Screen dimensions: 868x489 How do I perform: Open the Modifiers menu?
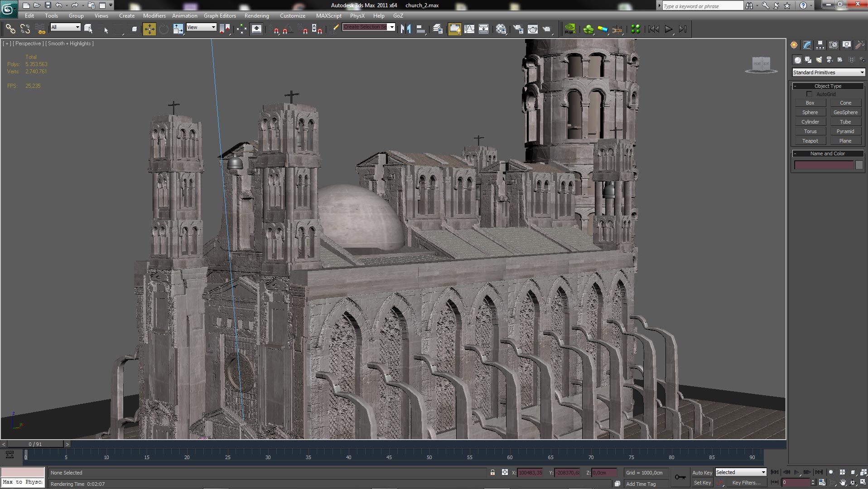[154, 16]
